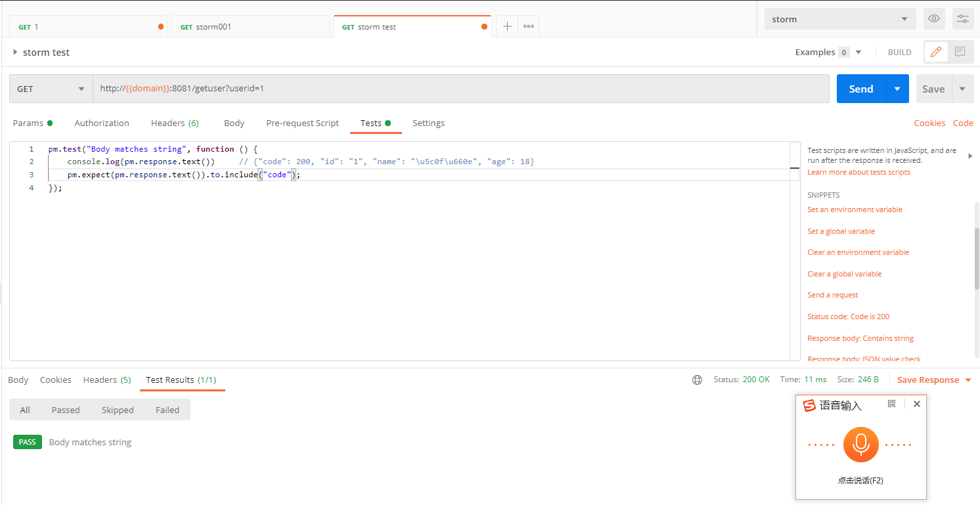Open the comments speech bubble icon
The width and height of the screenshot is (980, 505).
coord(960,52)
